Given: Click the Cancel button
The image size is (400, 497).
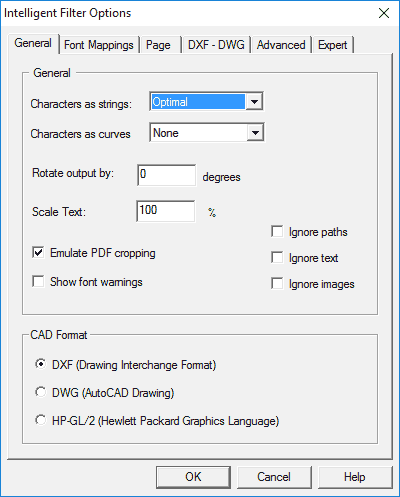Looking at the screenshot, I should pyautogui.click(x=274, y=477).
